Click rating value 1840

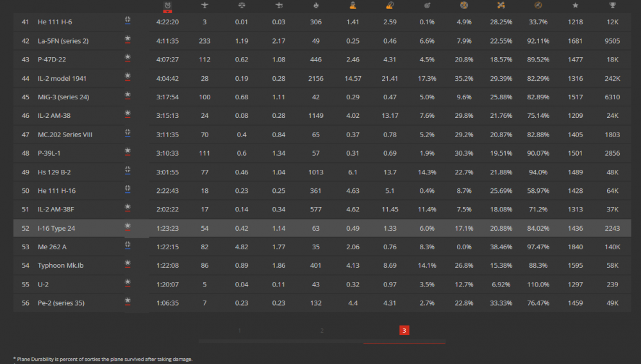pyautogui.click(x=575, y=247)
